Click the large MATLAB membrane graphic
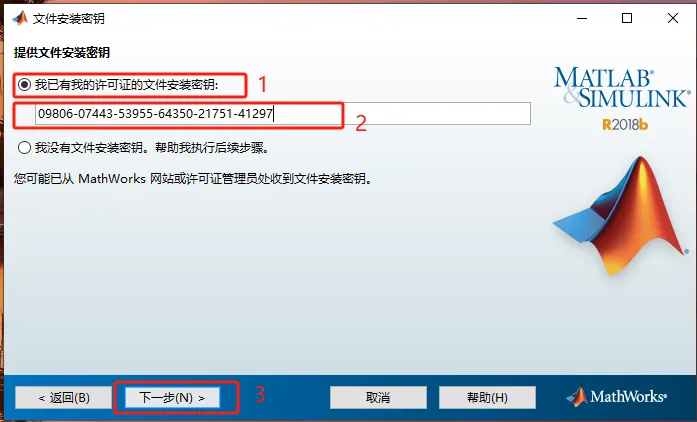Image resolution: width=697 pixels, height=422 pixels. pyautogui.click(x=622, y=216)
